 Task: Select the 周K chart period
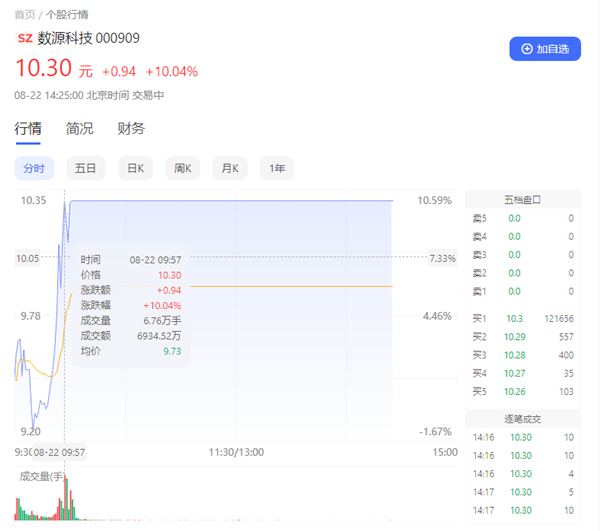183,168
